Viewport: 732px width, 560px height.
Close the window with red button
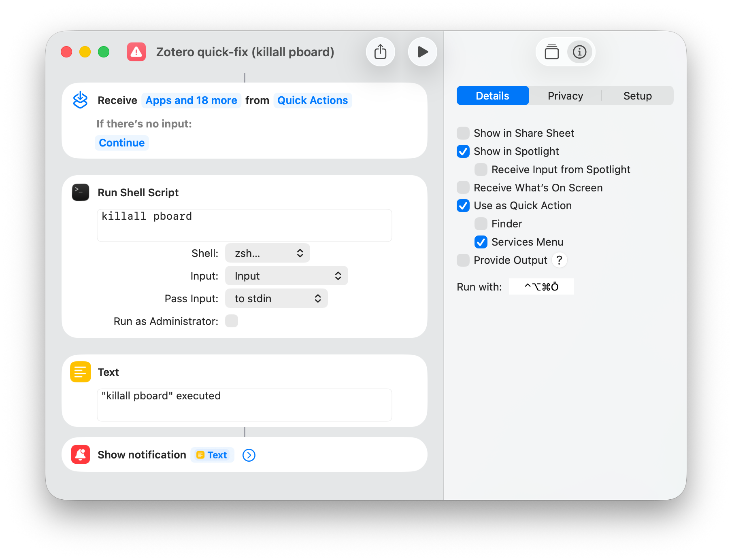click(x=66, y=52)
